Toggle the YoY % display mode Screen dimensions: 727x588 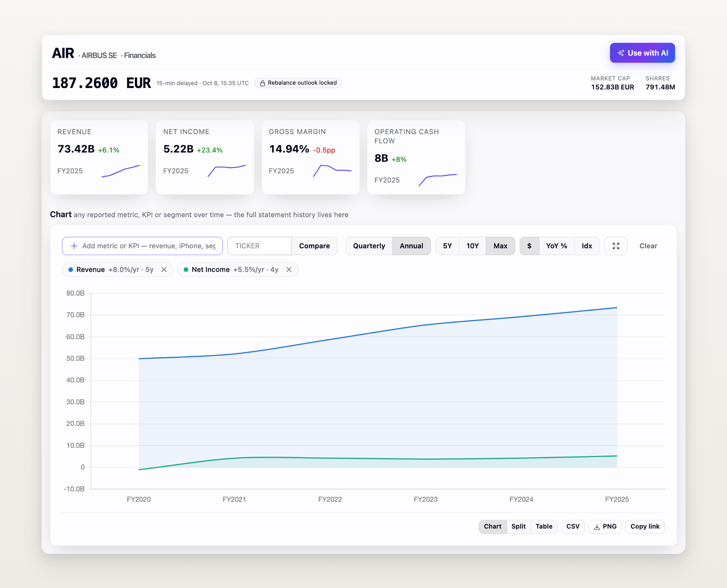[x=556, y=246]
